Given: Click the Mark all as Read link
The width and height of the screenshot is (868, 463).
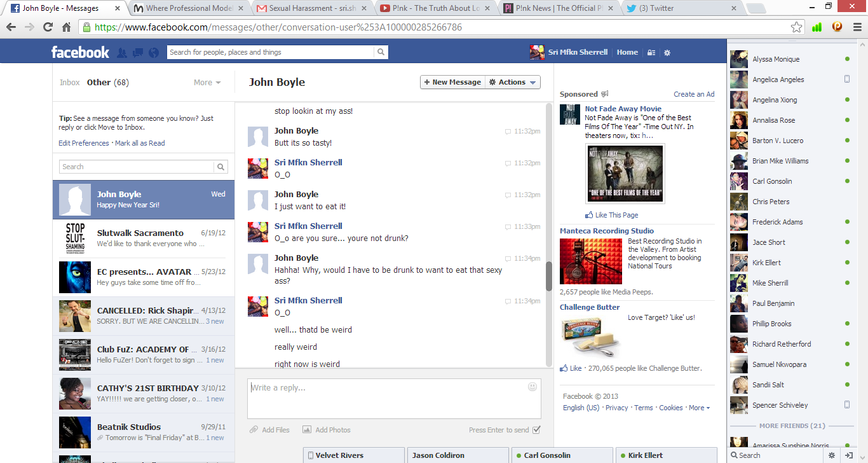Looking at the screenshot, I should tap(140, 143).
